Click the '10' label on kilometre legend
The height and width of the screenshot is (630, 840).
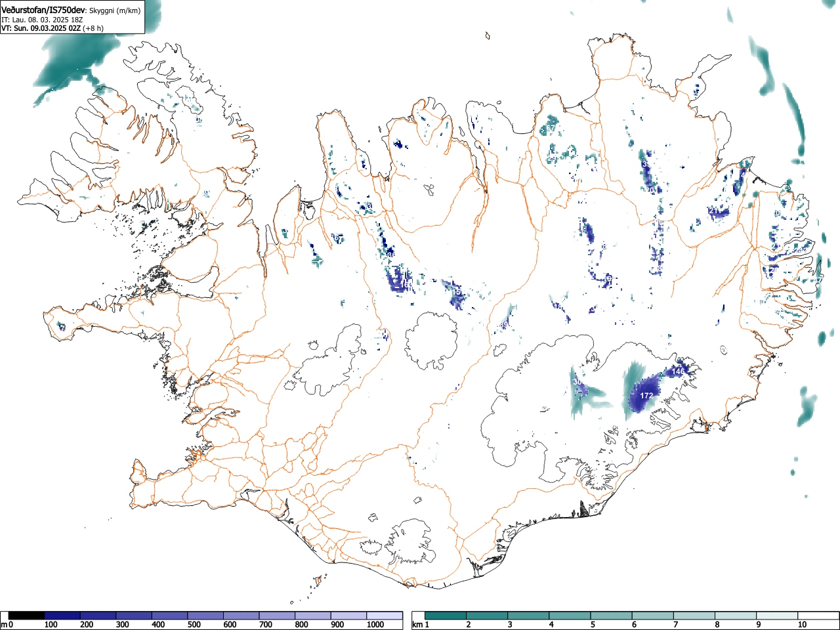coord(802,625)
